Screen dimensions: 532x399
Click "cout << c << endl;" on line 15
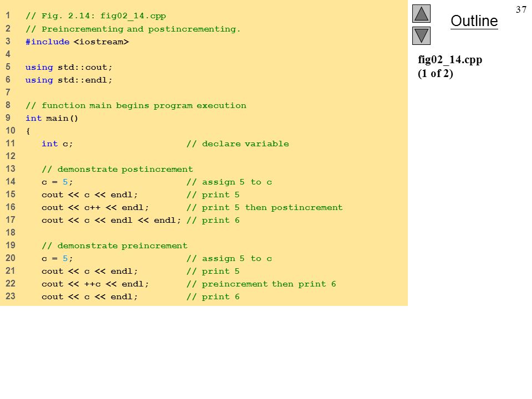click(x=90, y=195)
